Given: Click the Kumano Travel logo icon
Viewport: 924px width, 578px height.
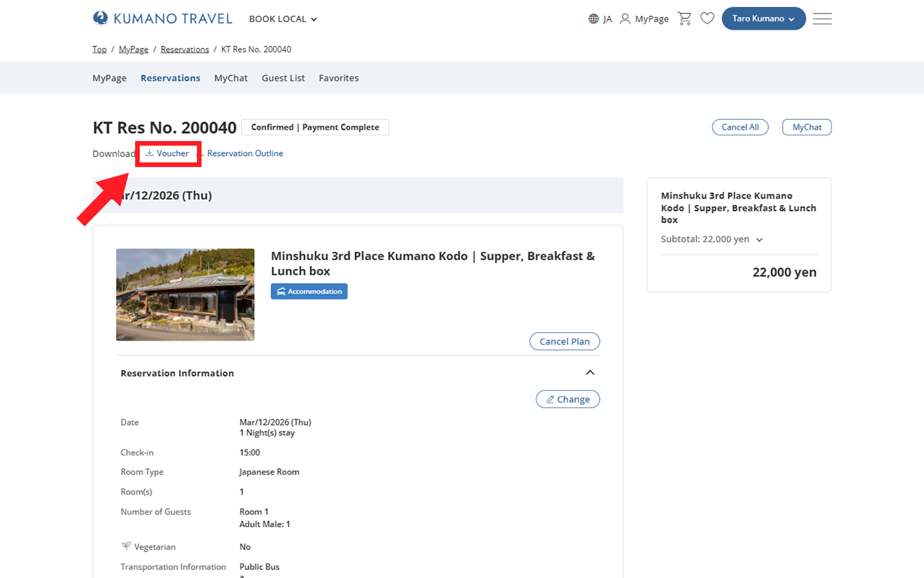Looking at the screenshot, I should pyautogui.click(x=100, y=18).
